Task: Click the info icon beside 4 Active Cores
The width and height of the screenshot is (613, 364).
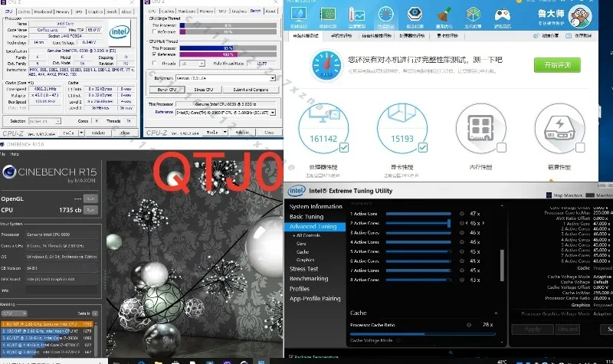Action: pyautogui.click(x=462, y=242)
